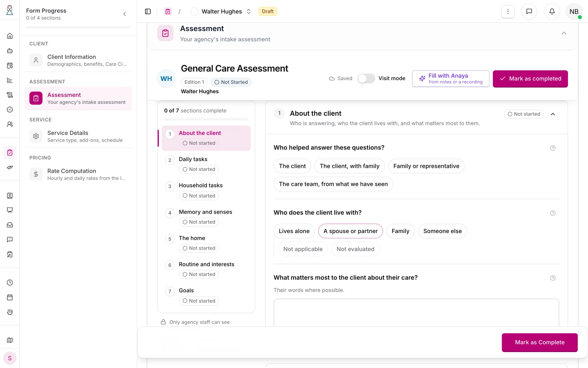Toggle the sidebar panel icon in header
The image size is (588, 368).
[x=148, y=11]
